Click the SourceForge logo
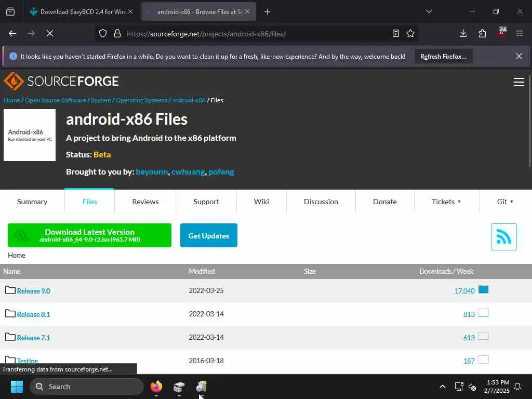The image size is (532, 399). (x=61, y=81)
